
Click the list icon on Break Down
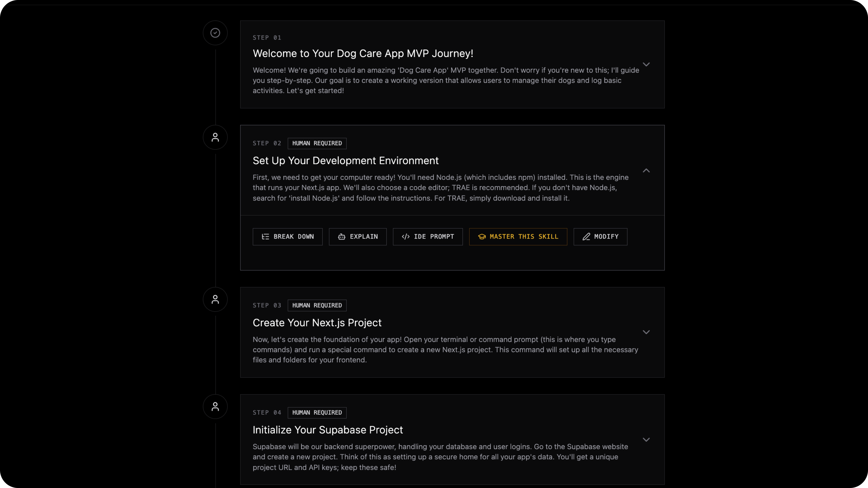[266, 237]
